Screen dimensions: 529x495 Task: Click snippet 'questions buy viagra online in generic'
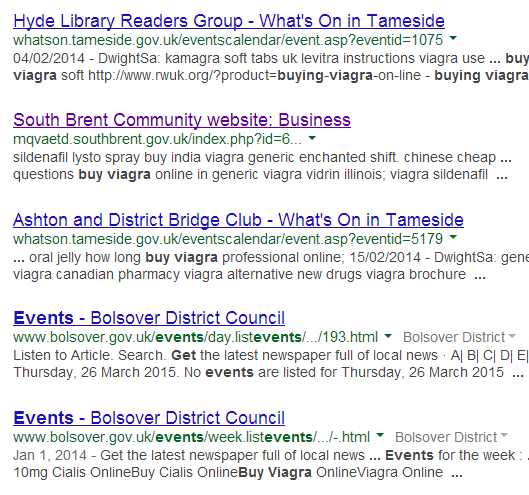point(260,175)
